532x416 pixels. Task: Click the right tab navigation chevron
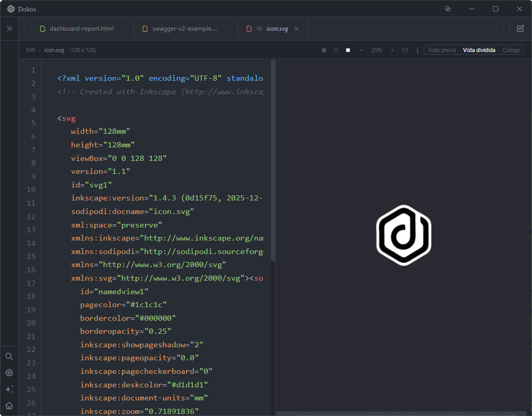(502, 29)
